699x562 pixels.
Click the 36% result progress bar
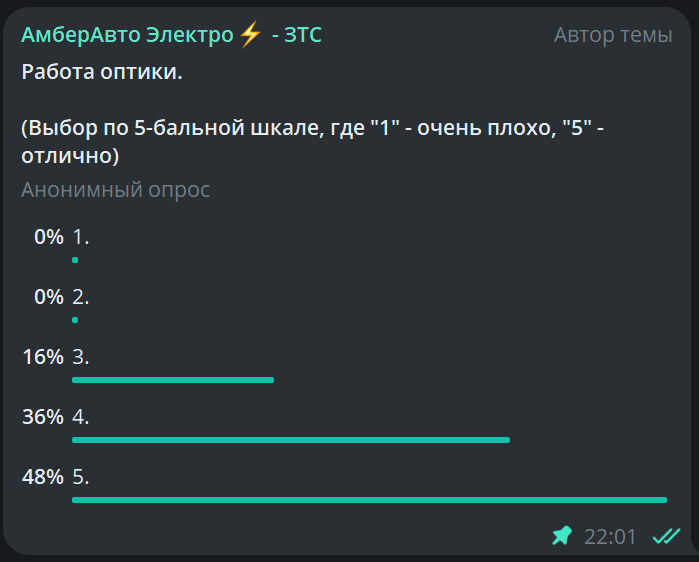[x=290, y=440]
